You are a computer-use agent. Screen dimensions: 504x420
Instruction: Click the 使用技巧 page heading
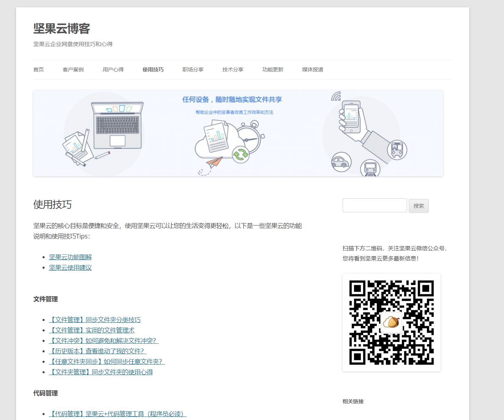(x=53, y=204)
